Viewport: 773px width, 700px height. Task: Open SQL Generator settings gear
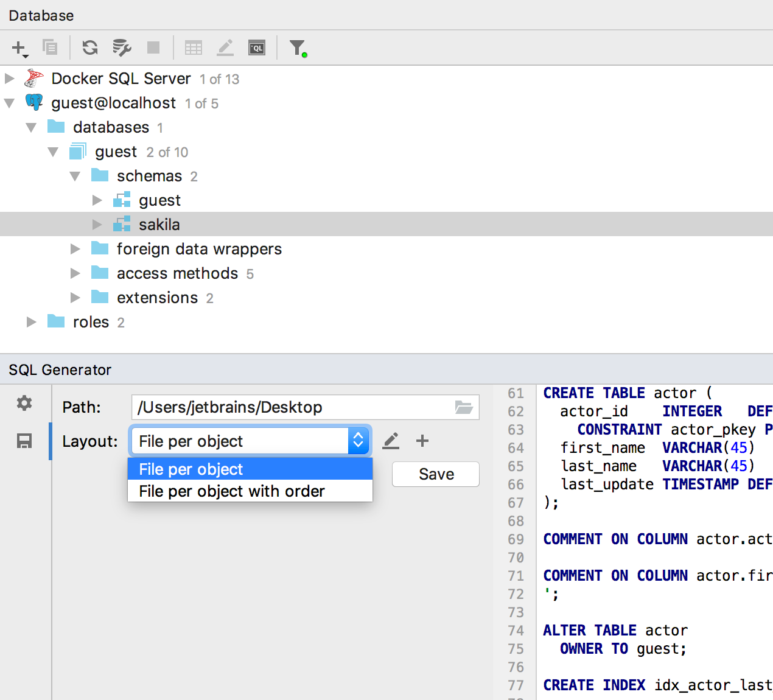pos(24,403)
